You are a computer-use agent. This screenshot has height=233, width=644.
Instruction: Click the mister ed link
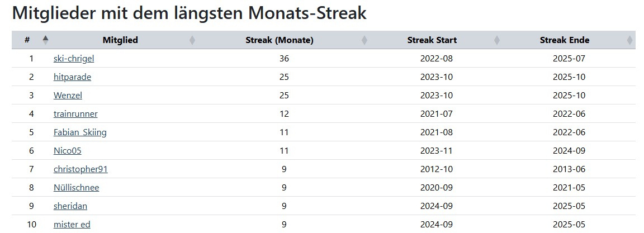(x=72, y=224)
